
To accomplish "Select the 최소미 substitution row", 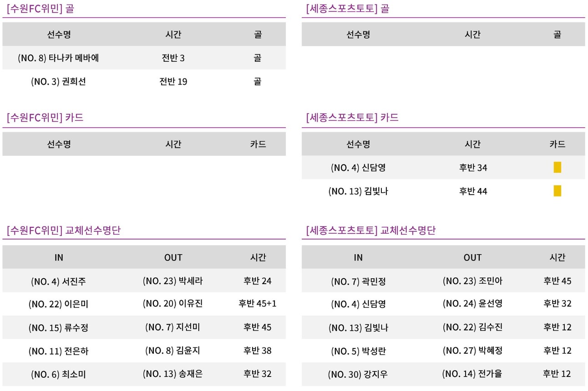I will 144,374.
